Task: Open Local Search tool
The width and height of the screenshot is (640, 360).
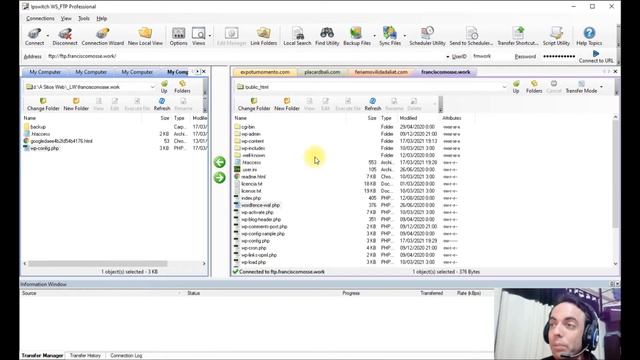Action: 297,36
